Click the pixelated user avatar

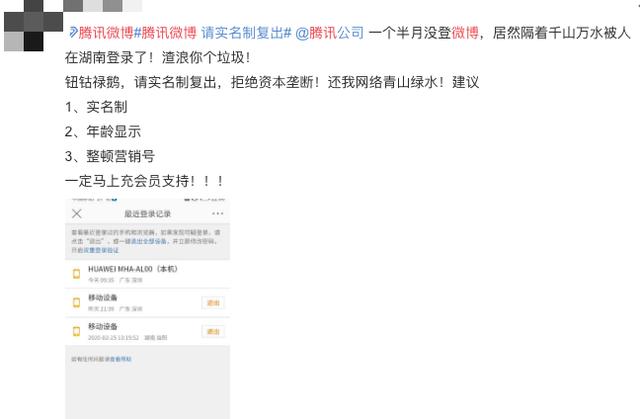(x=33, y=25)
